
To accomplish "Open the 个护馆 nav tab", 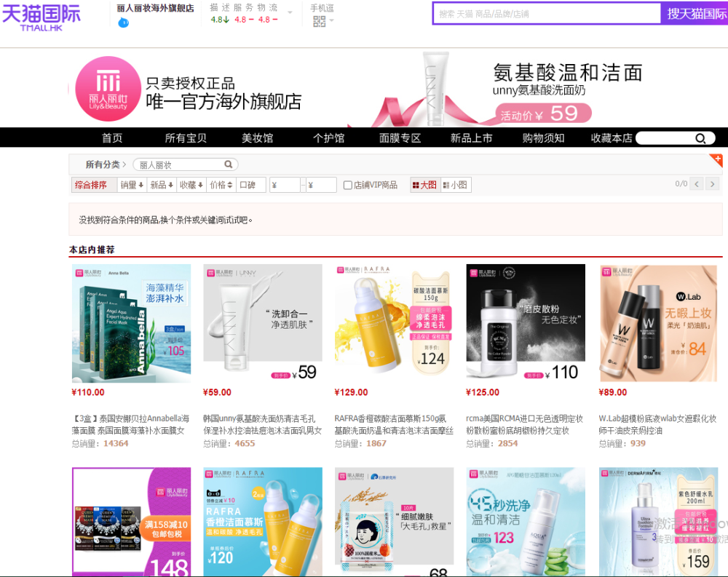I will click(329, 138).
